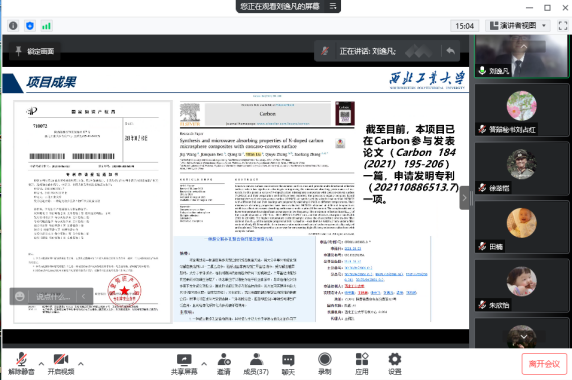The width and height of the screenshot is (572, 380).
Task: Expand the video options arrow beside 开启视频
Action: tap(81, 364)
